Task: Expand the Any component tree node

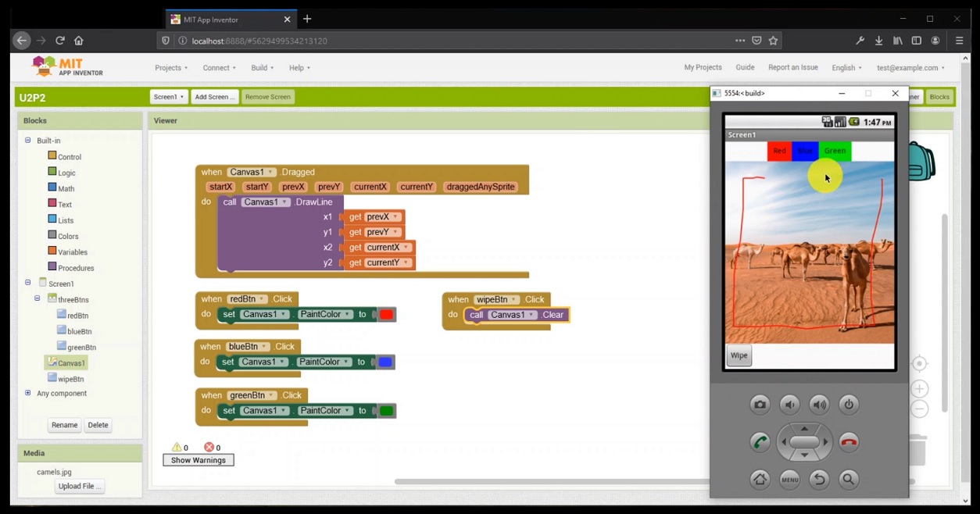Action: pyautogui.click(x=28, y=393)
